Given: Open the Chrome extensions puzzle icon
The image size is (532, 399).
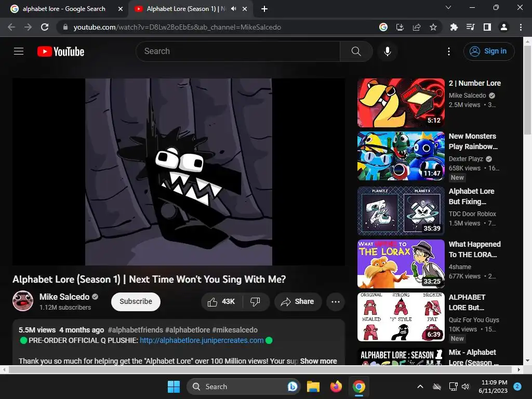Looking at the screenshot, I should [454, 27].
